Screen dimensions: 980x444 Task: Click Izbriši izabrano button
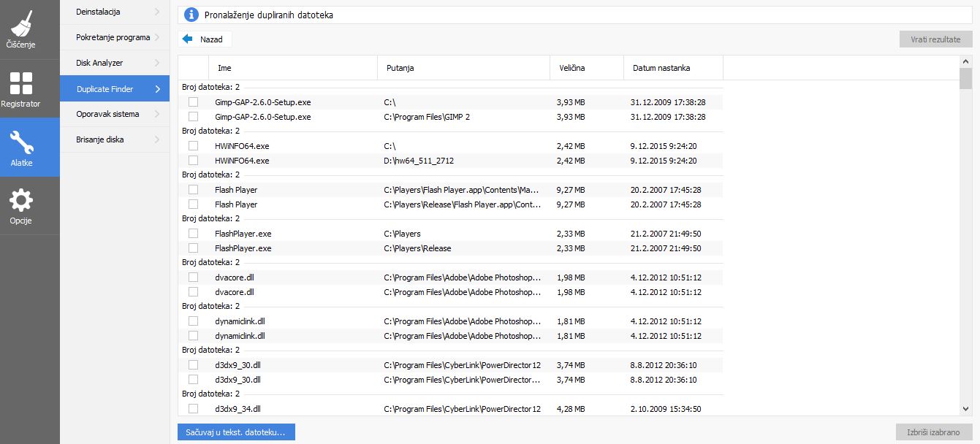click(934, 432)
